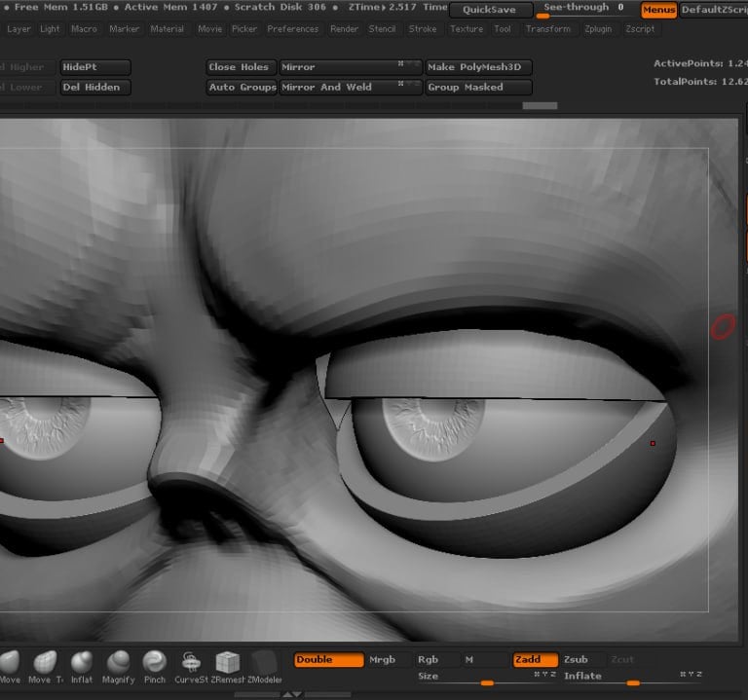Open the Light menu
Image resolution: width=748 pixels, height=700 pixels.
pos(50,29)
